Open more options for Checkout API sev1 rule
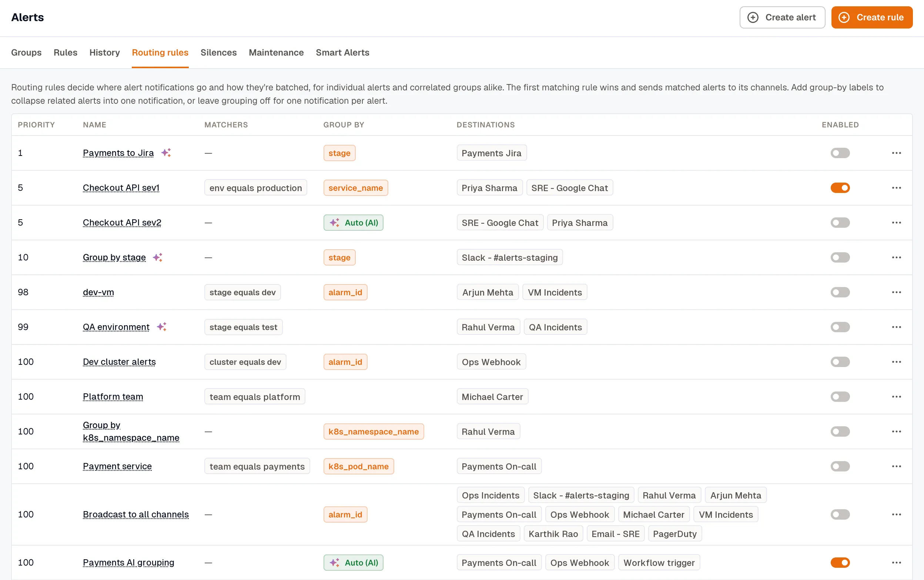Screen dimensions: 924x580 (896, 188)
